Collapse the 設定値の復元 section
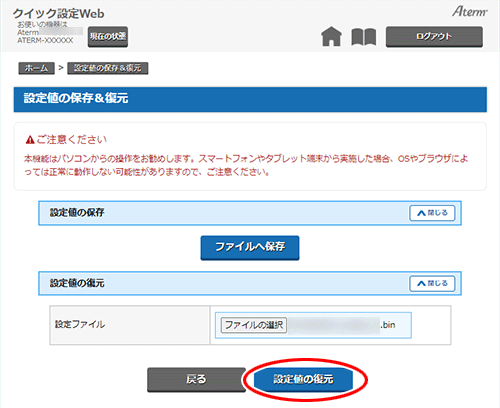Screen dimensions: 500x408 click(x=432, y=283)
